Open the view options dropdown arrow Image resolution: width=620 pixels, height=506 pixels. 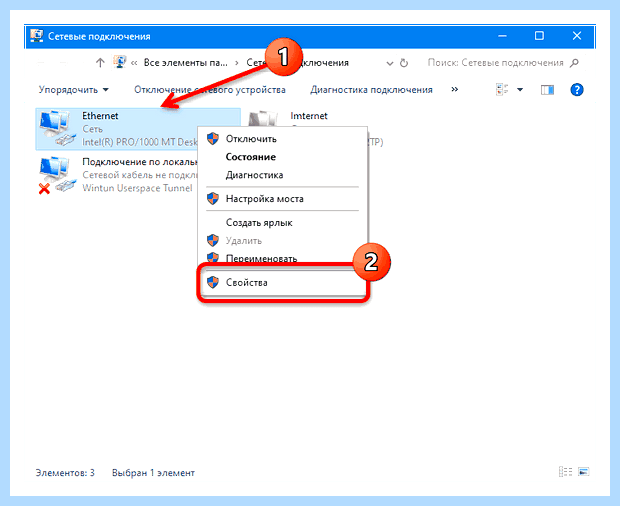520,90
